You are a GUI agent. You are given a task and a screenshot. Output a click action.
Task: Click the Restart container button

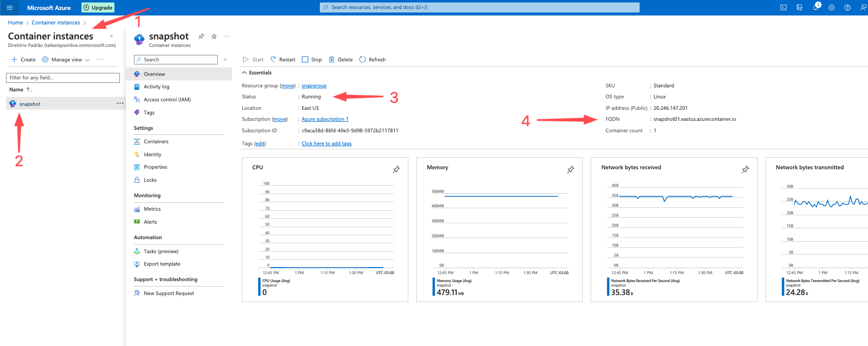coord(283,59)
